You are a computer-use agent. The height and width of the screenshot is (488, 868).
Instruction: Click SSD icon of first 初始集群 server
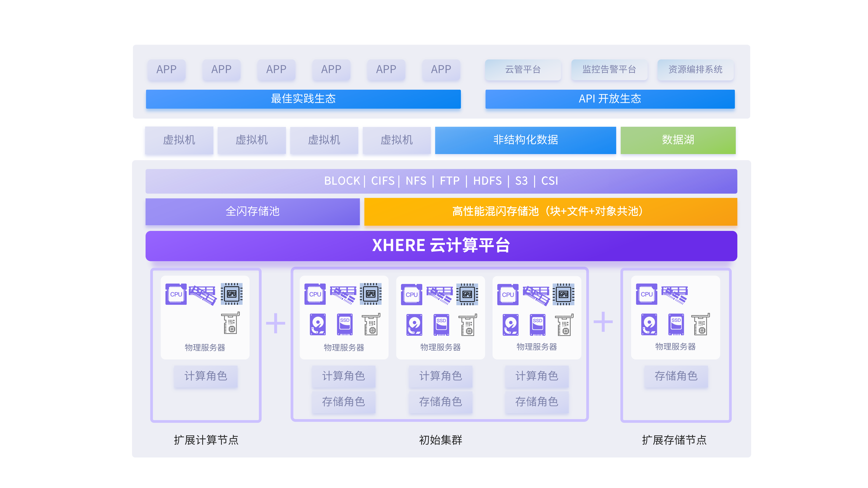tap(345, 324)
